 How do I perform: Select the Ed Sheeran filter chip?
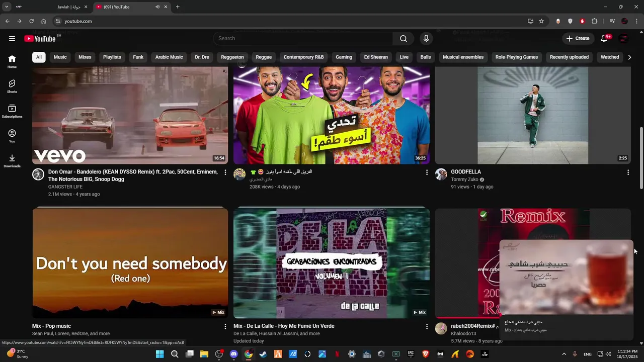376,57
